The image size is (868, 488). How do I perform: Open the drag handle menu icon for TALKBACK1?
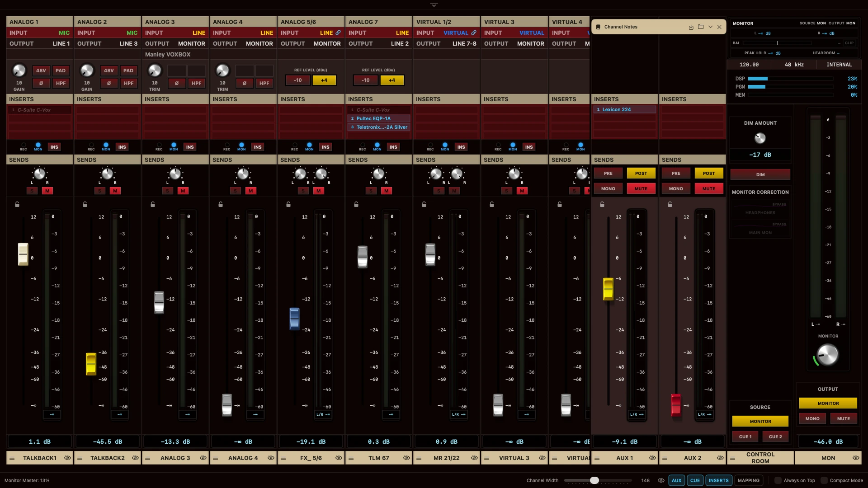[x=12, y=458]
